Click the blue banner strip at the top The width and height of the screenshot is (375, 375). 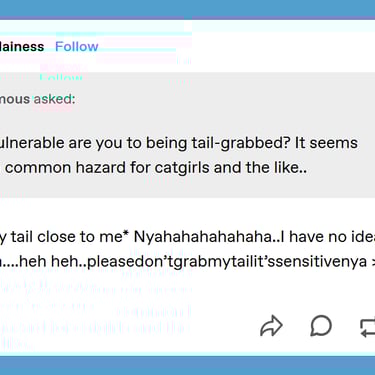[x=187, y=9]
